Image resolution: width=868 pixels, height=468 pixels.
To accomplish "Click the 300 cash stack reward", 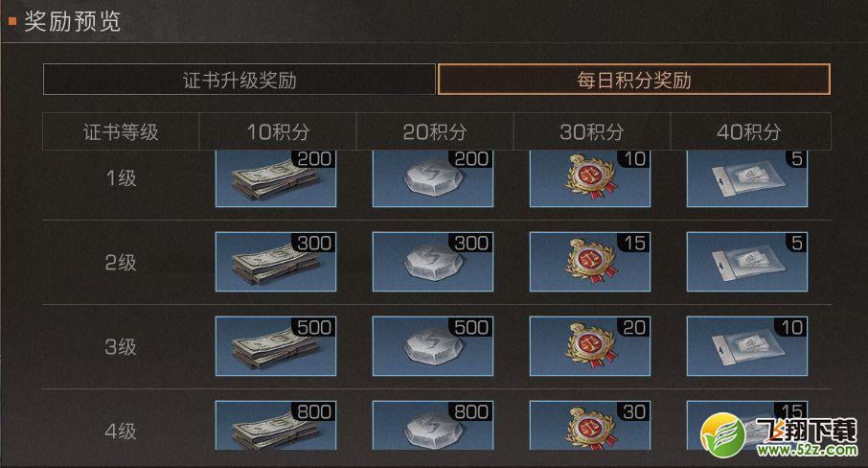I will coord(276,262).
